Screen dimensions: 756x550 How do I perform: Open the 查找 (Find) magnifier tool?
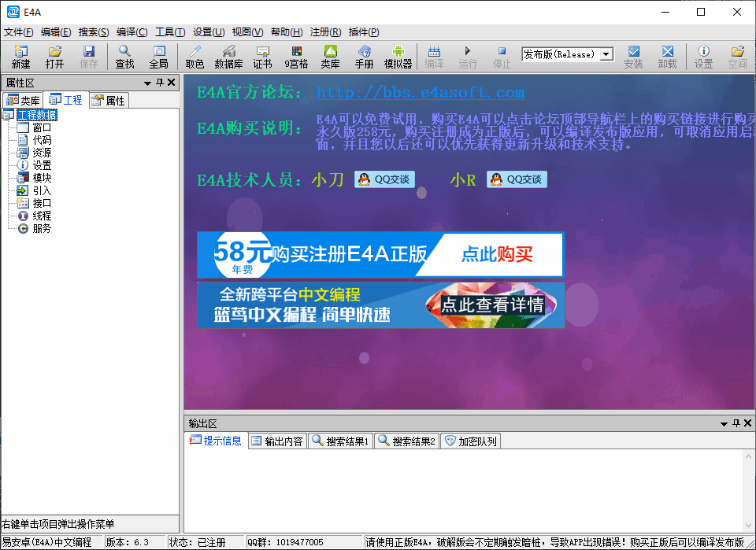tap(124, 57)
